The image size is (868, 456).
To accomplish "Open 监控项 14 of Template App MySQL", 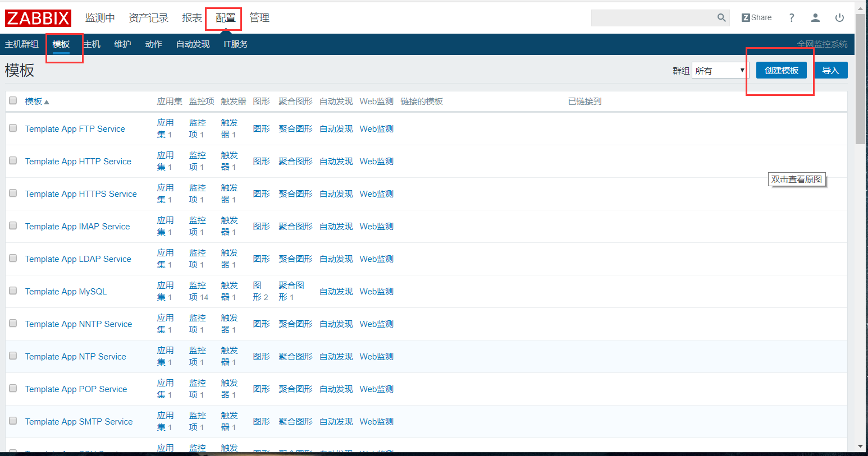I will point(198,291).
